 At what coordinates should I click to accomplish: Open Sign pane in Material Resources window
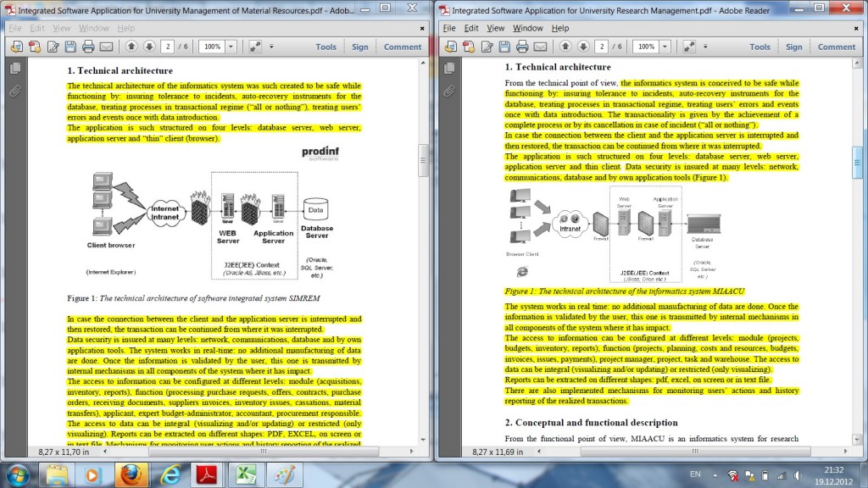(x=359, y=47)
